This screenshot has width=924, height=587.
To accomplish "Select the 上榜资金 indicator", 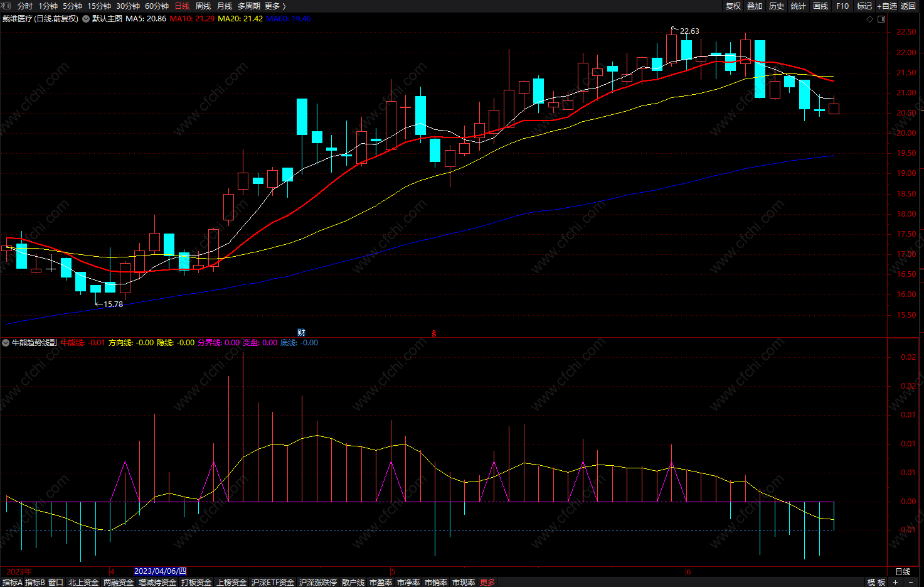I will coord(231,582).
